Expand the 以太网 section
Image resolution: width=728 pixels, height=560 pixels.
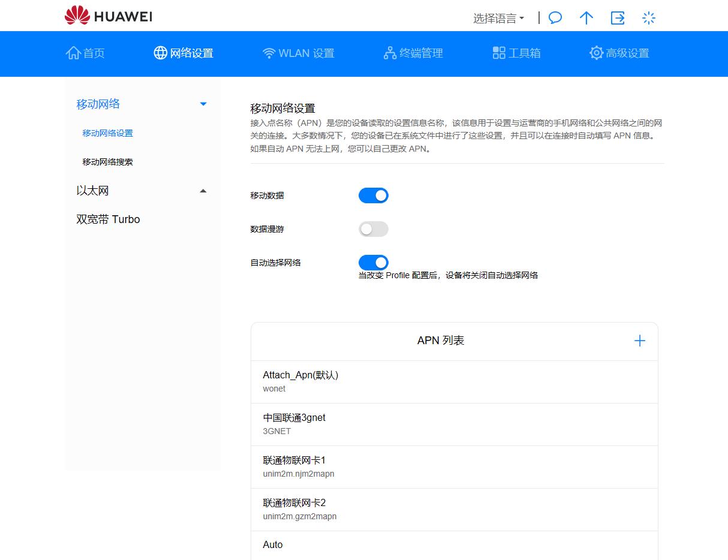[203, 190]
